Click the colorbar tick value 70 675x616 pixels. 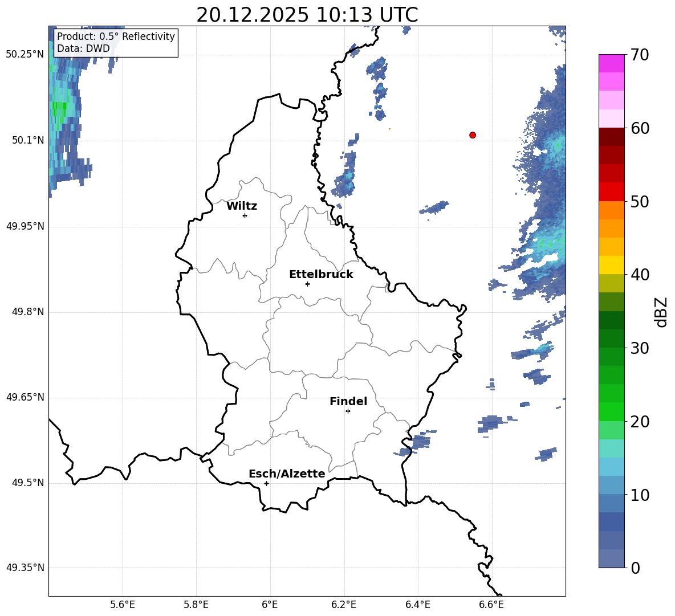pos(640,55)
